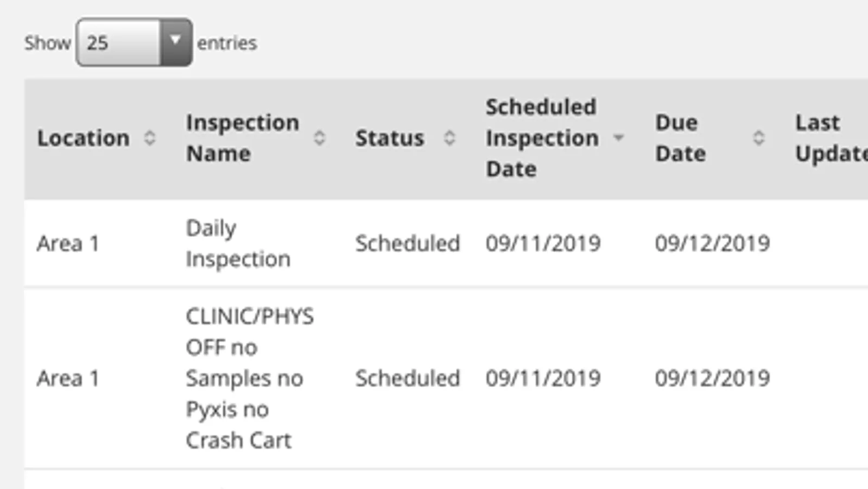Click the Status column header label
The height and width of the screenshot is (489, 868).
click(x=390, y=138)
